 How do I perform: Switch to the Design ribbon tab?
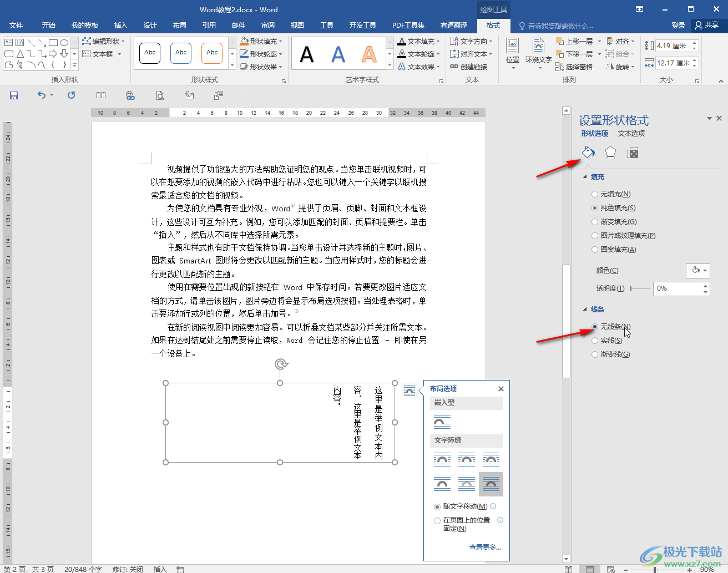(x=150, y=26)
